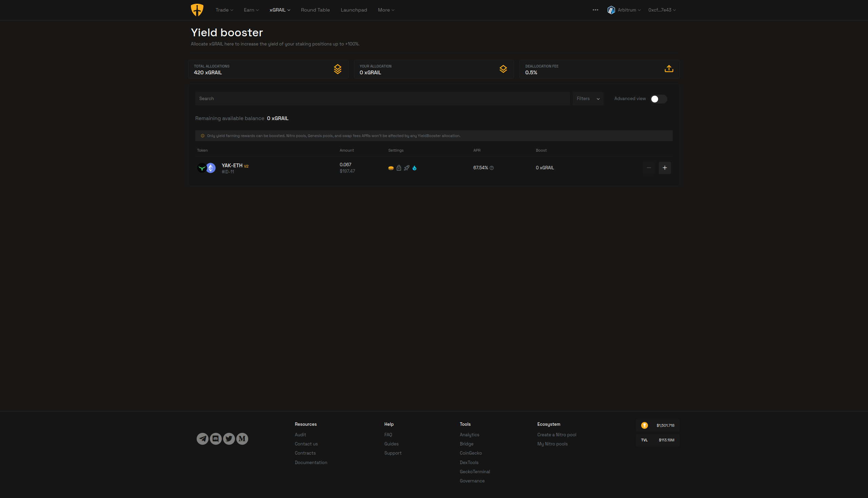Expand the xGRAIL menu
Viewport: 868px width, 498px height.
[x=280, y=10]
